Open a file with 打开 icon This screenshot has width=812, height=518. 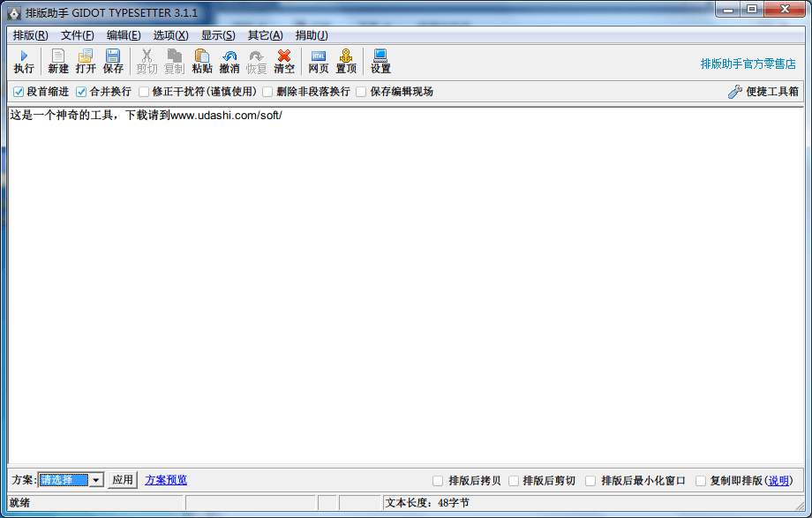[86, 62]
